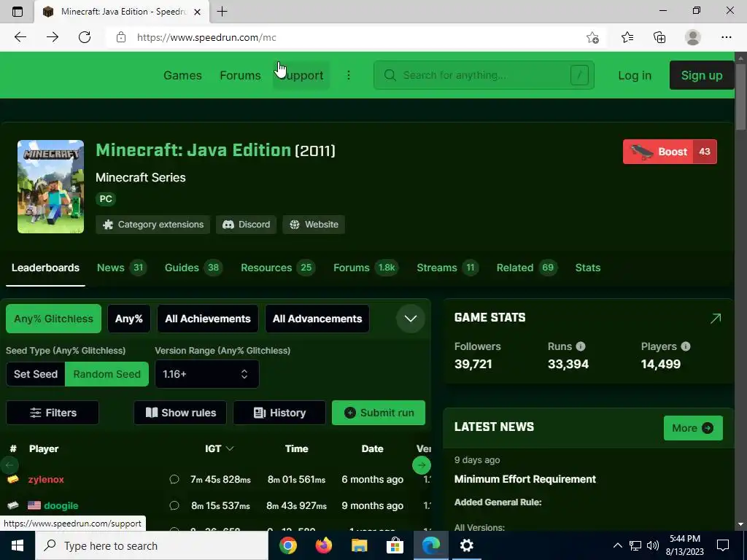Switch to the Leaderboards tab
The height and width of the screenshot is (560, 747).
pyautogui.click(x=45, y=268)
